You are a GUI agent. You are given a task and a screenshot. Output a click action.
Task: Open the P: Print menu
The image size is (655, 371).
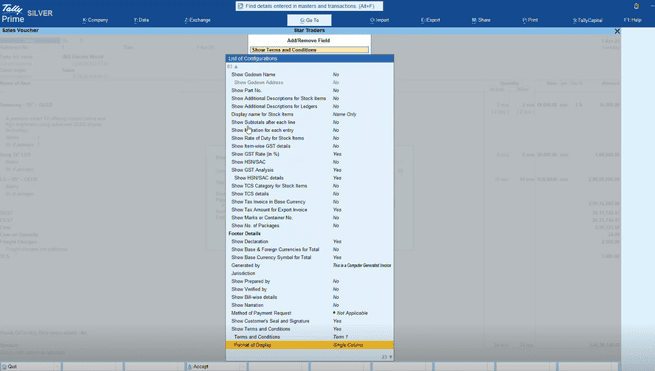pos(530,20)
